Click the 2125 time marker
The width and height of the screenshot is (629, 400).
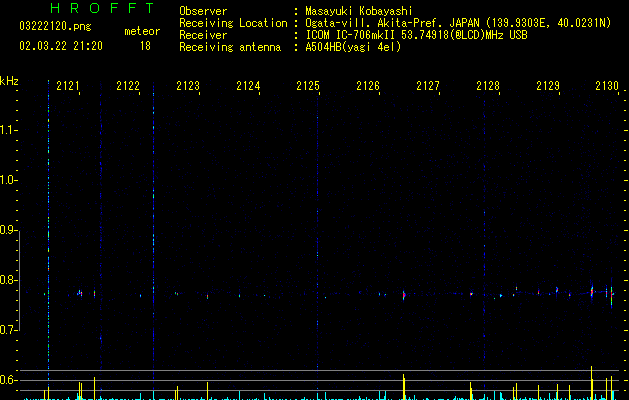(308, 86)
